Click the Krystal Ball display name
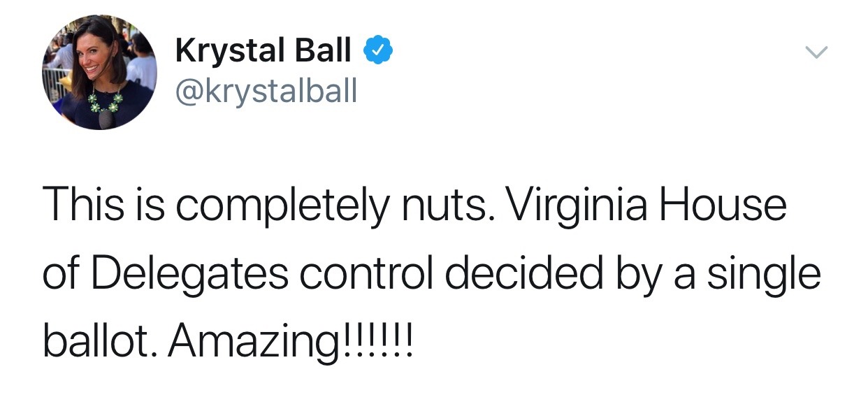Viewport: 868px width, 418px height. 263,51
